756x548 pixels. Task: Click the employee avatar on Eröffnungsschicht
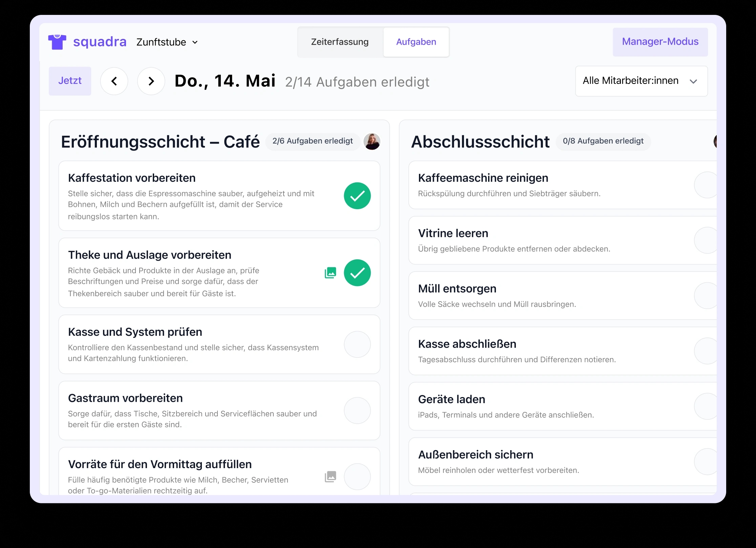[x=372, y=141]
